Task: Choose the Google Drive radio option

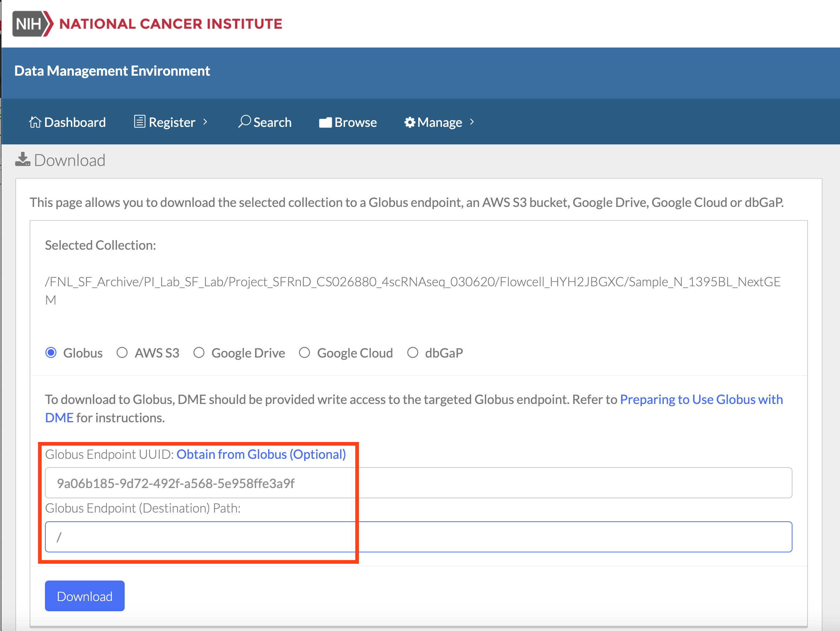Action: (x=199, y=352)
